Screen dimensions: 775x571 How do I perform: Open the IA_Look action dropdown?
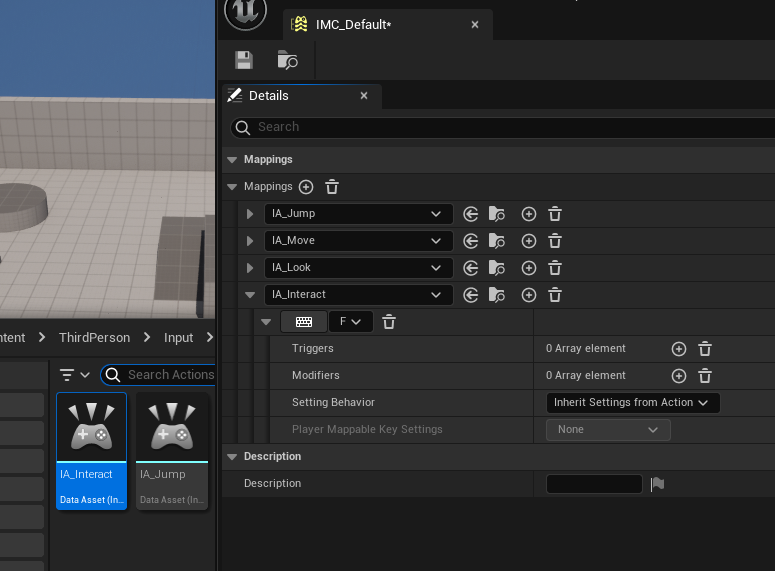(x=359, y=267)
